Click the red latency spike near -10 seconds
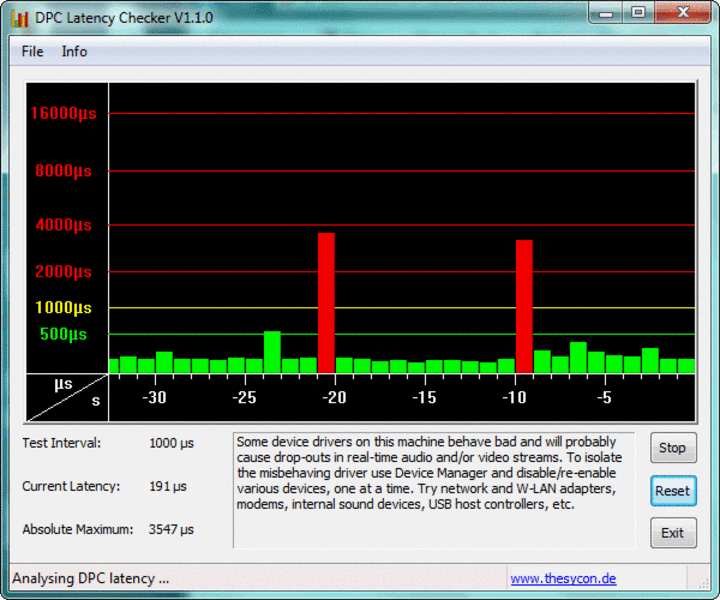Image resolution: width=720 pixels, height=600 pixels. click(x=524, y=306)
